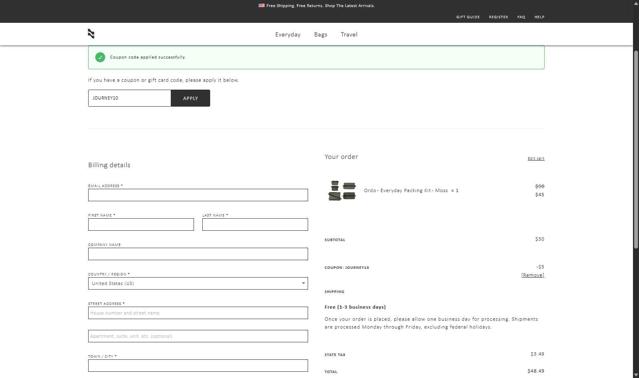
Task: Focus the First name field
Action: click(141, 224)
